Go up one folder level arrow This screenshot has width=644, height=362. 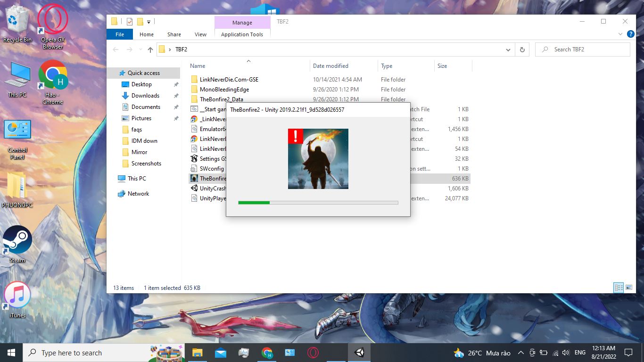[x=150, y=49]
